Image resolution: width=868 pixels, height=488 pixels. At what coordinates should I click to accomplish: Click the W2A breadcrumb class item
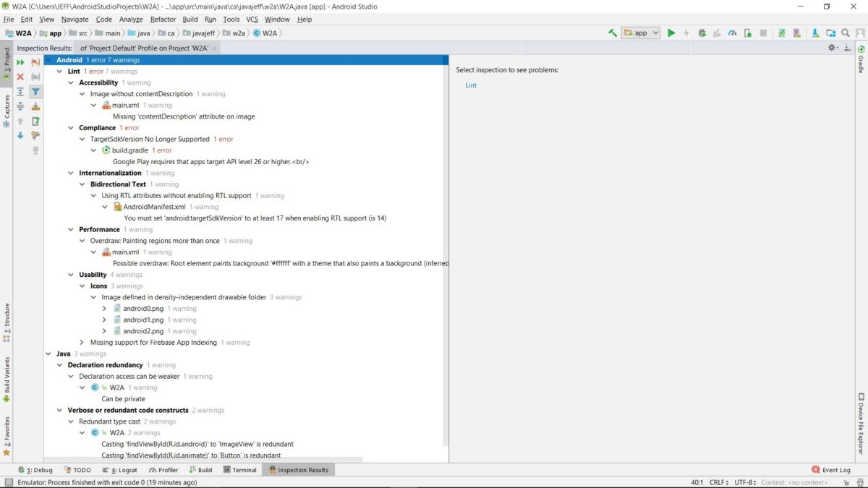[265, 33]
